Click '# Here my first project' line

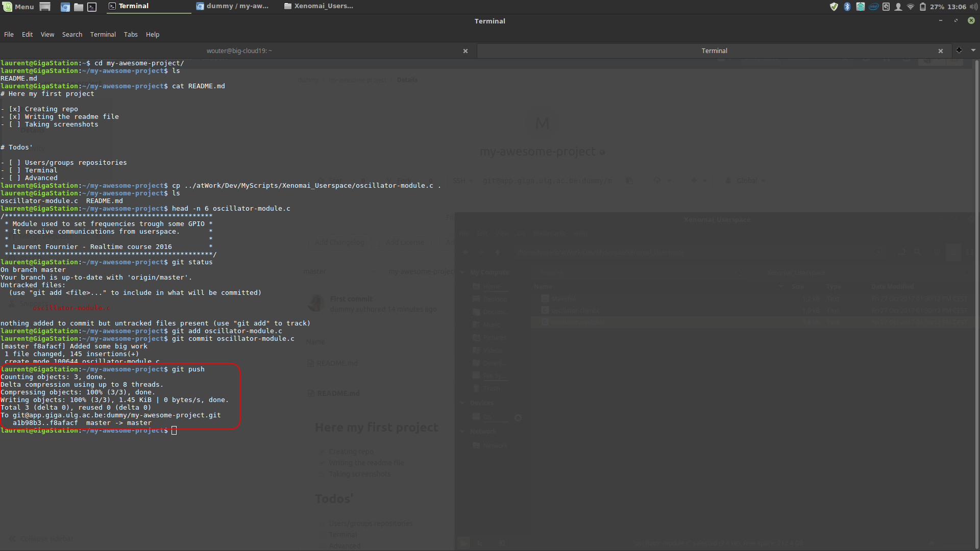click(x=47, y=94)
